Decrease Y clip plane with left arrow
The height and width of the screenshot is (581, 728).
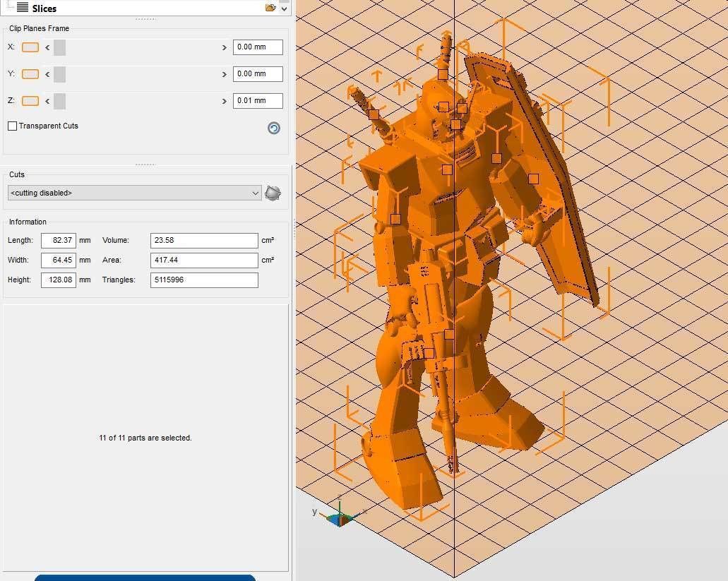[x=47, y=74]
